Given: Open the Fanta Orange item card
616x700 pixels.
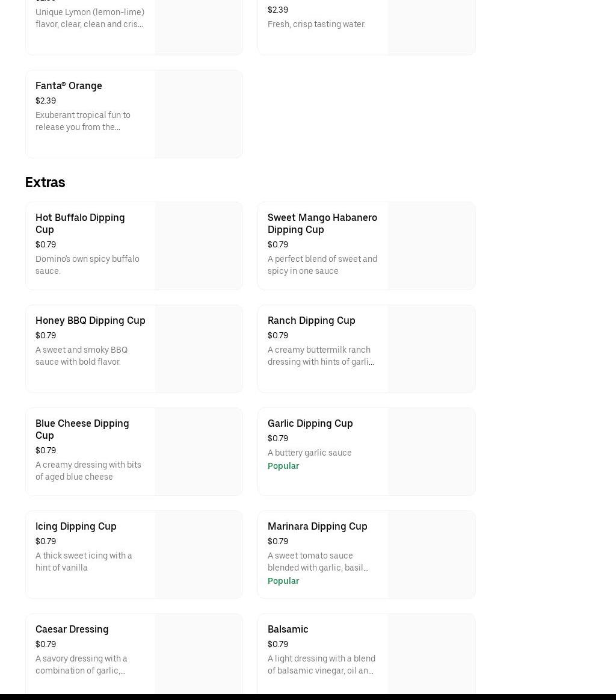Looking at the screenshot, I should 134,114.
